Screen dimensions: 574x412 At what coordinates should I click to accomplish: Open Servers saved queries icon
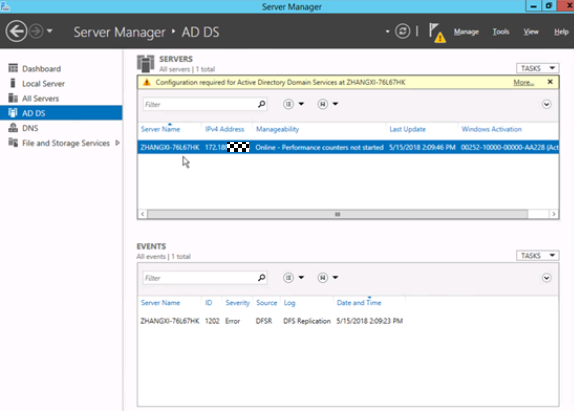[323, 104]
